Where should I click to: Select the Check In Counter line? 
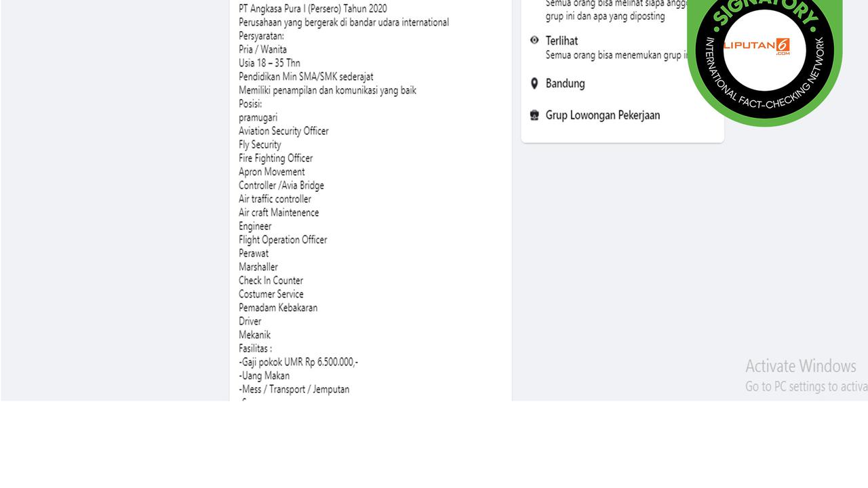[271, 280]
